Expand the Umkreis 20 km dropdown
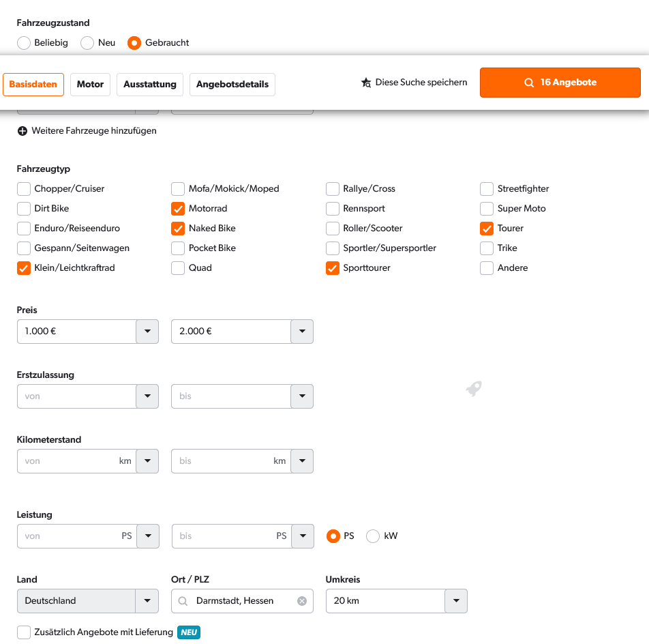This screenshot has width=649, height=644. click(456, 601)
